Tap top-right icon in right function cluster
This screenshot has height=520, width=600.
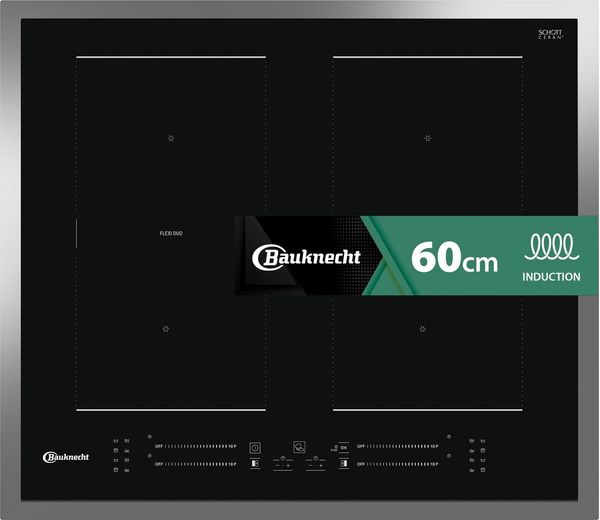483,441
